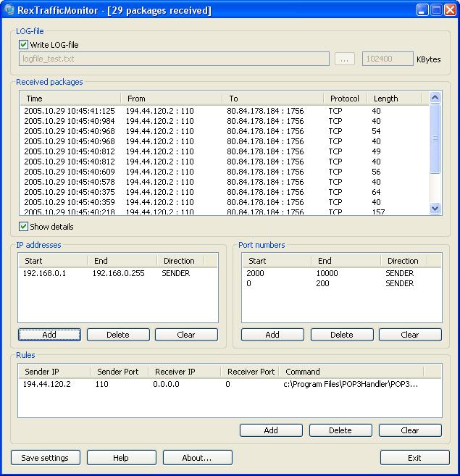
Task: Click the RexTrafficMonitor title bar app icon
Action: pyautogui.click(x=9, y=9)
